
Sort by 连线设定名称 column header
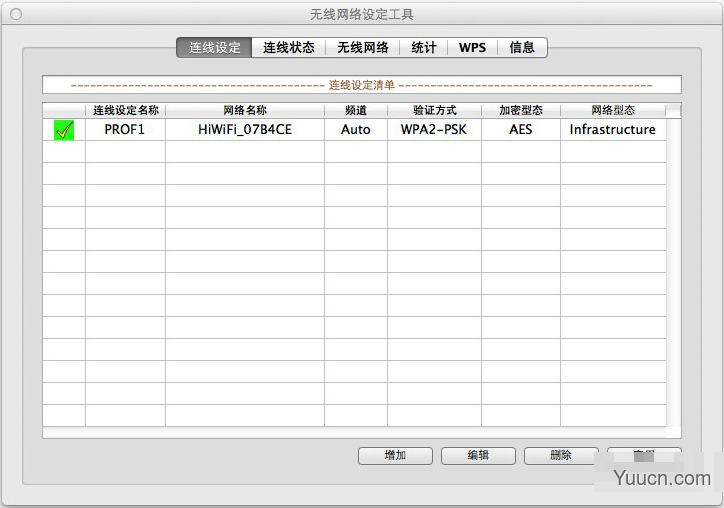(126, 110)
